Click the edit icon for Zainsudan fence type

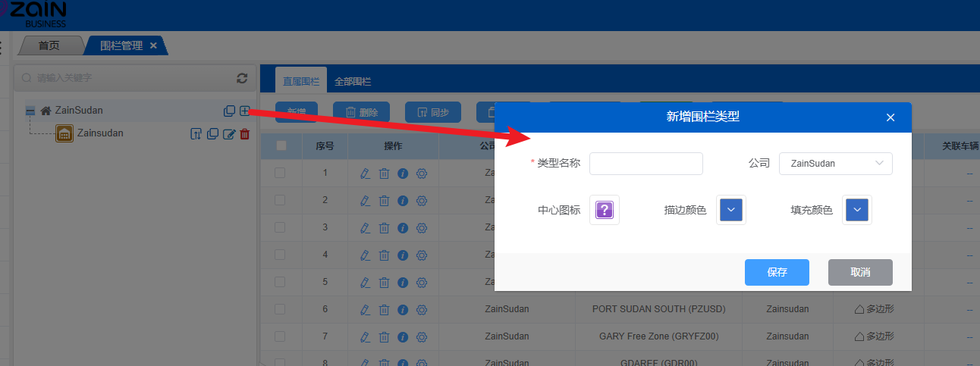[x=228, y=134]
